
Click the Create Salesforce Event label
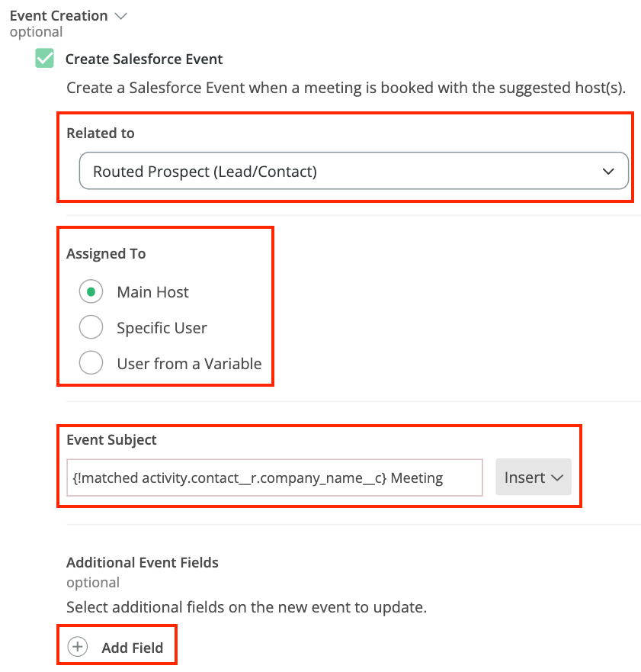(x=144, y=59)
